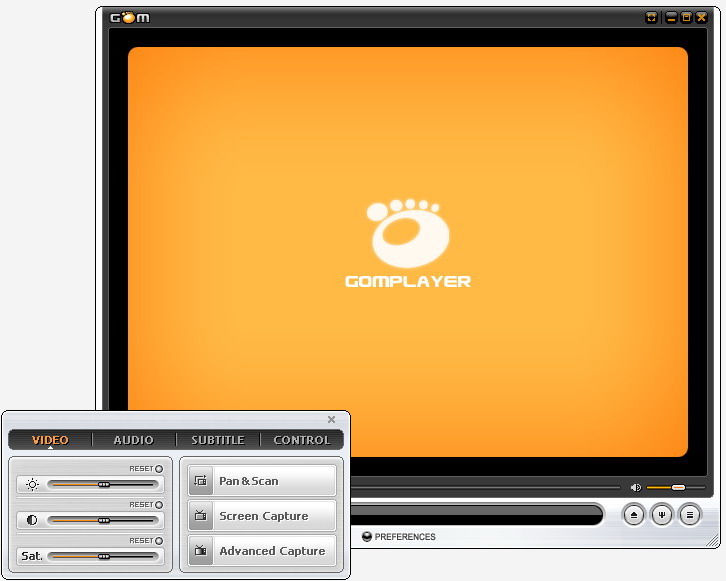Image resolution: width=726 pixels, height=581 pixels.
Task: Switch to the SUBTITLE tab
Action: tap(218, 440)
